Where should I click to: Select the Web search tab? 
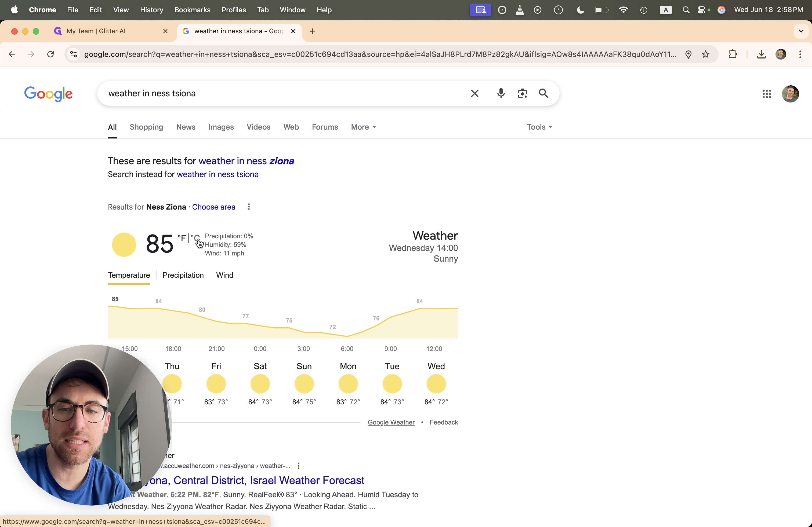(x=291, y=127)
